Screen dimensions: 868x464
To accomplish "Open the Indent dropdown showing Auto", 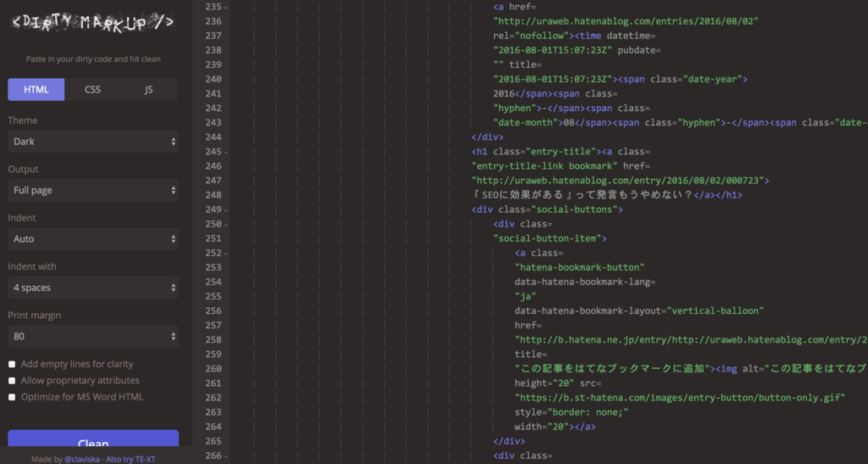I will point(93,238).
